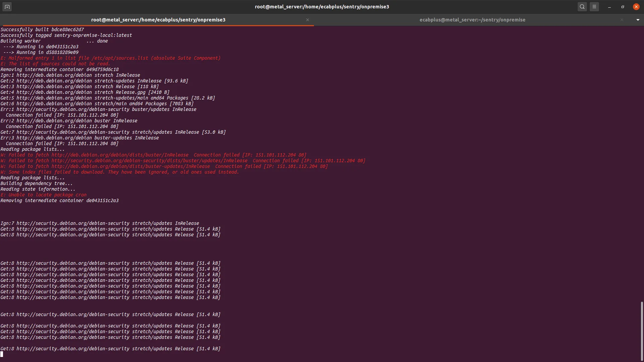Close the ecabplus@metal_server tab
This screenshot has width=644, height=362.
pyautogui.click(x=622, y=20)
